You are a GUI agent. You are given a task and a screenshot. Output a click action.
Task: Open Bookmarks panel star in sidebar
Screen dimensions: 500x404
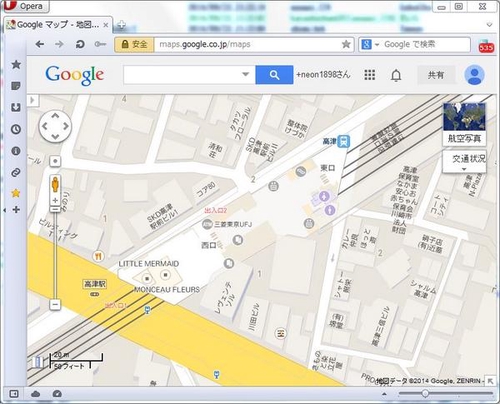click(x=16, y=64)
